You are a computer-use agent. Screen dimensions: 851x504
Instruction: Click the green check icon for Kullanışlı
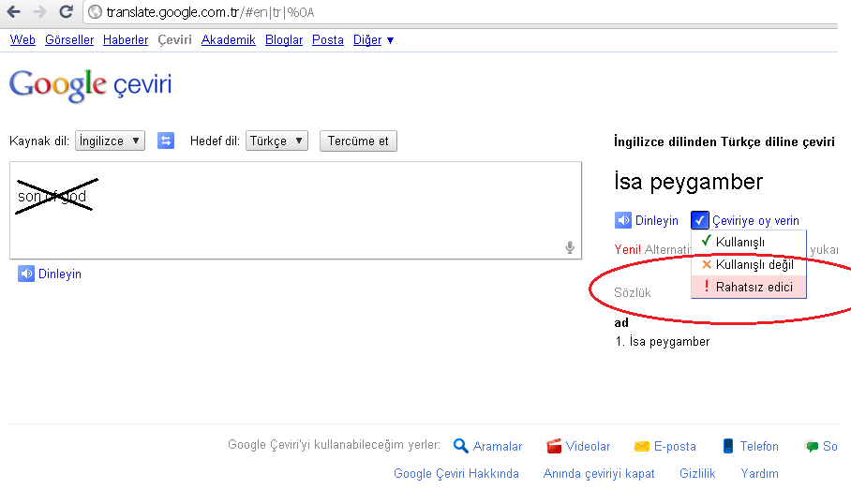click(x=706, y=241)
